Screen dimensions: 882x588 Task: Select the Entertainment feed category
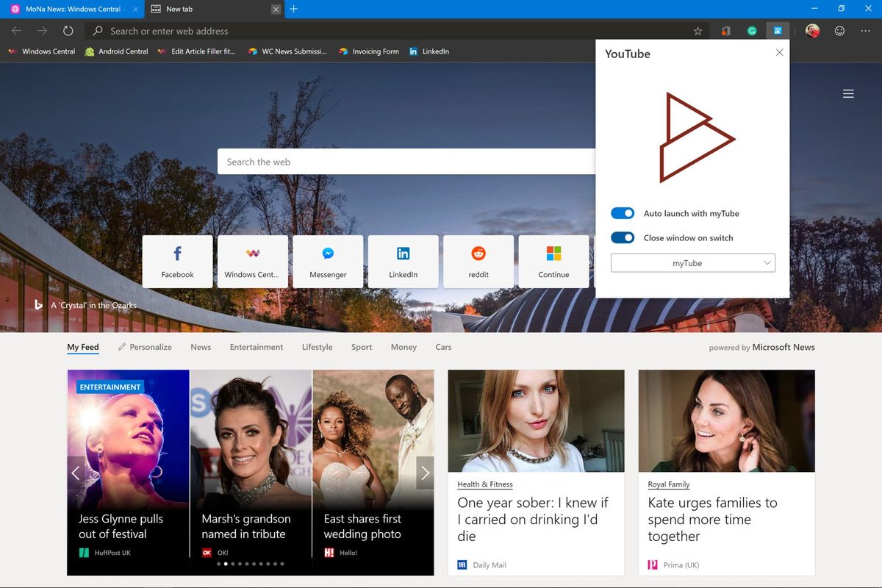pos(256,347)
